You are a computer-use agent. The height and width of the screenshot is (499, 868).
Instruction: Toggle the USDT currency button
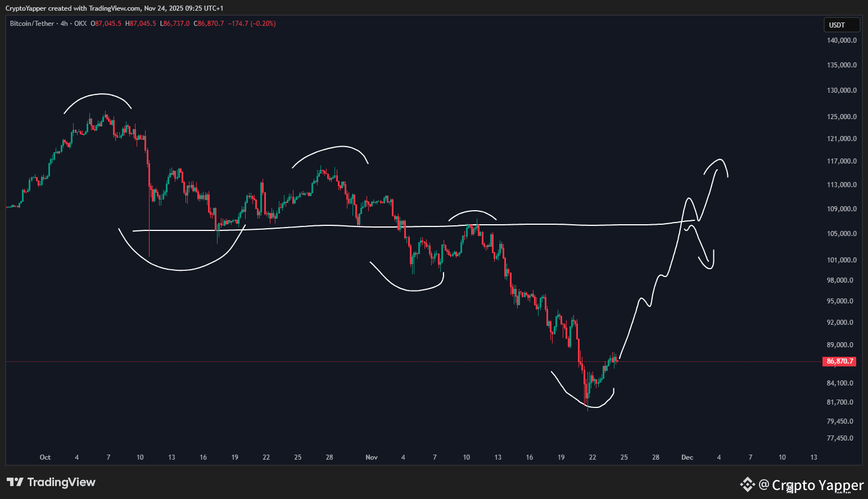840,25
